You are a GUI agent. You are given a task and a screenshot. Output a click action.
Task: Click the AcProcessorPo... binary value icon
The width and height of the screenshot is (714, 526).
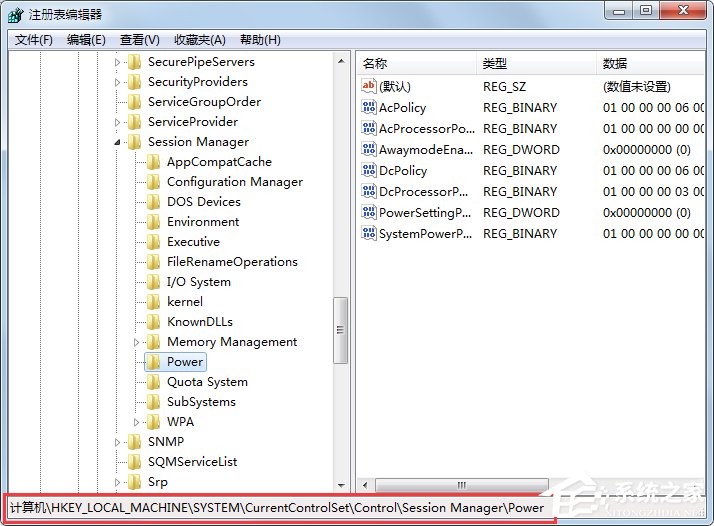pos(368,128)
